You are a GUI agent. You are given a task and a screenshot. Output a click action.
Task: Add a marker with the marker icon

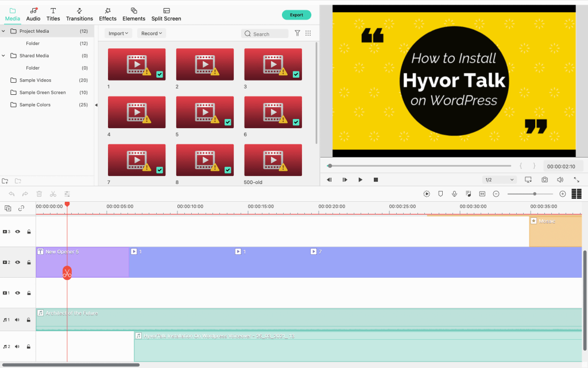tap(440, 194)
